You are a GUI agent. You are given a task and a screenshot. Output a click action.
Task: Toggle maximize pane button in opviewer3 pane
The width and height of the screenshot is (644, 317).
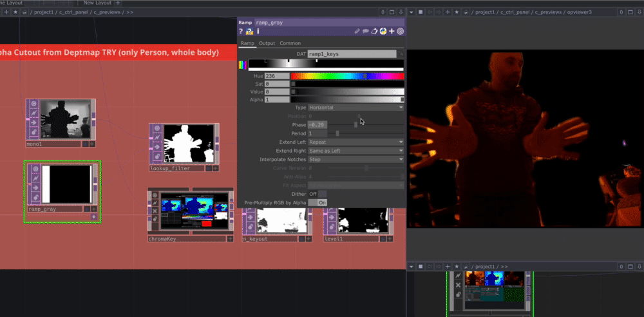[x=630, y=12]
